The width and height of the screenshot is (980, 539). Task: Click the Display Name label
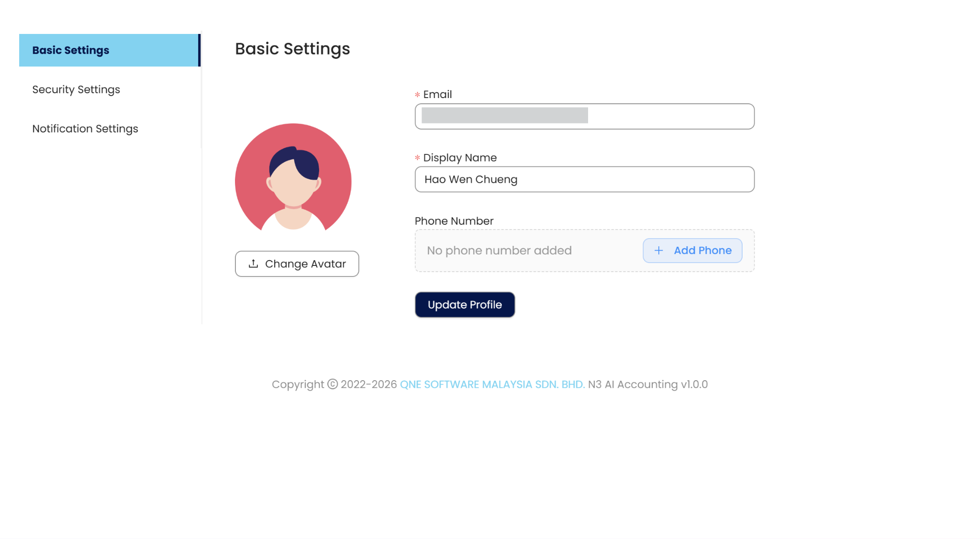tap(460, 158)
